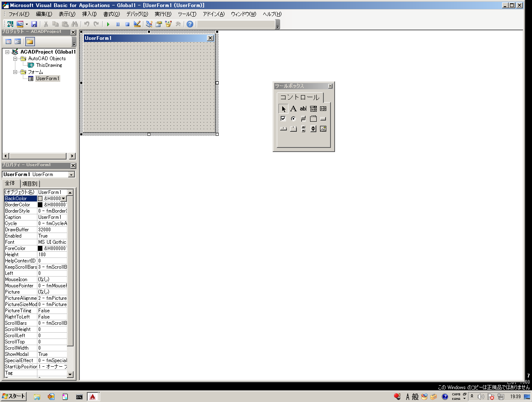Collapse the フォーム folder node
Screen dimensions: 532x402
coord(15,72)
